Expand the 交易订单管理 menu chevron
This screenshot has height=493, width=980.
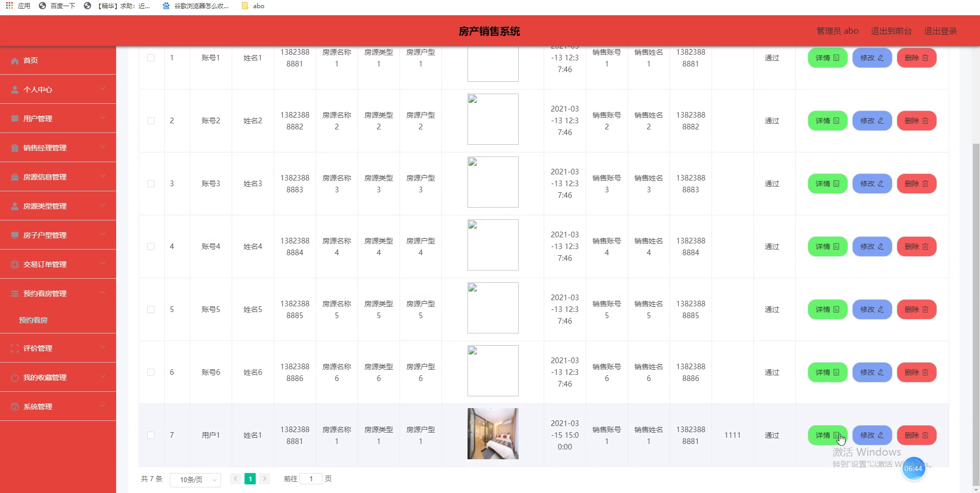point(103,264)
